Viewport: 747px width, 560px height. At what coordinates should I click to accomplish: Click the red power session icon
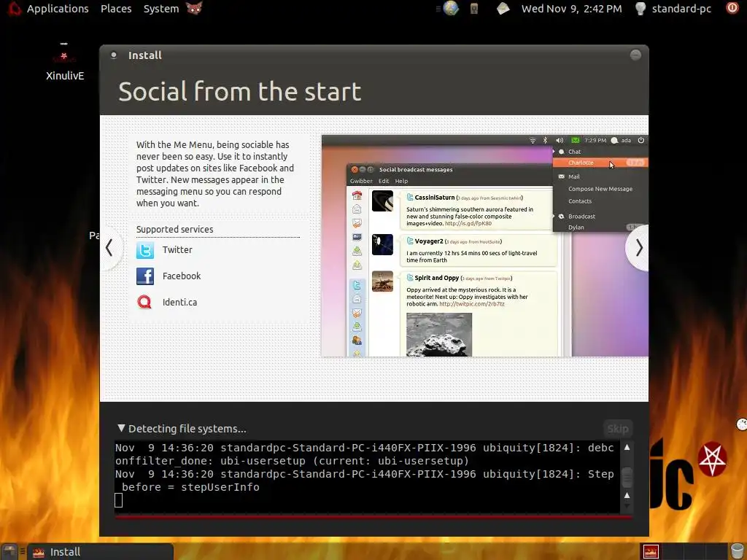pyautogui.click(x=732, y=8)
